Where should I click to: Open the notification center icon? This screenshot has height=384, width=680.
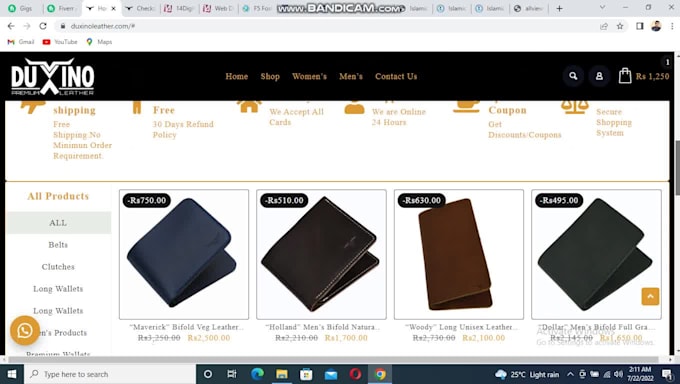pyautogui.click(x=667, y=374)
